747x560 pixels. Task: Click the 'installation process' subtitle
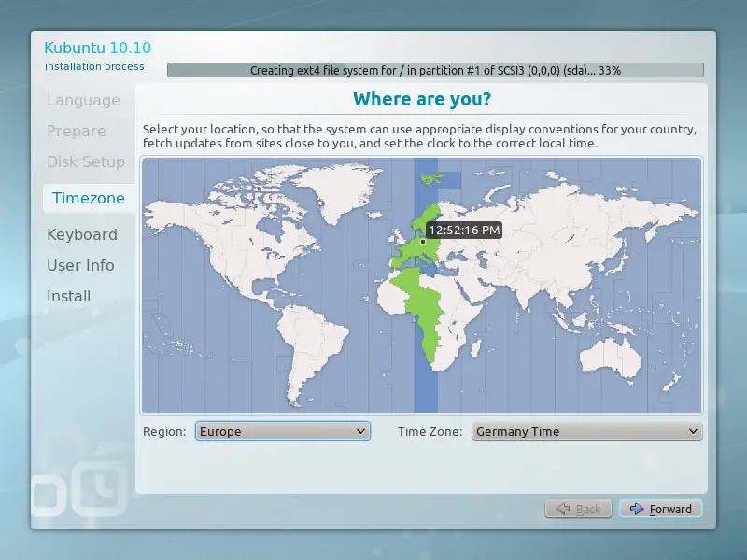click(x=94, y=66)
